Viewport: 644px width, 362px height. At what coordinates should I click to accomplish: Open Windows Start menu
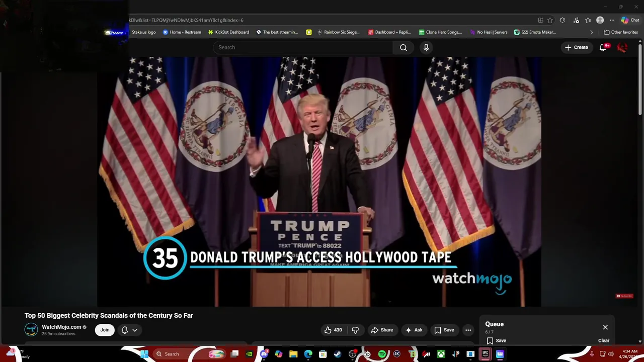144,354
